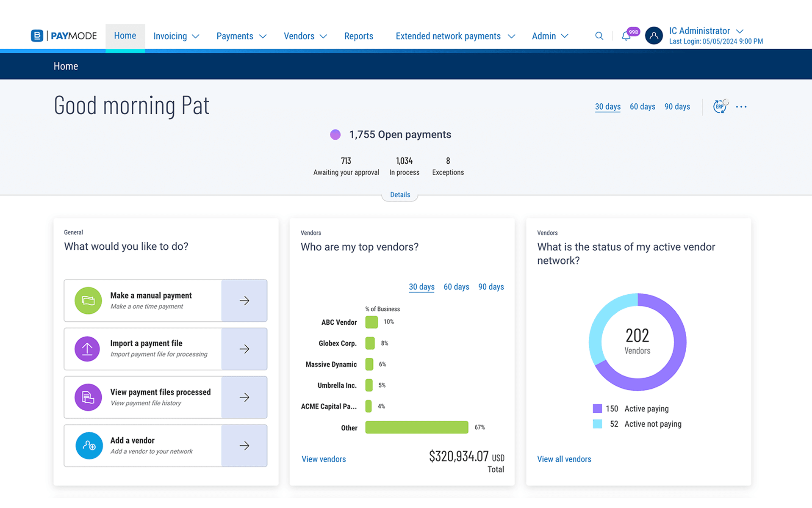The width and height of the screenshot is (812, 508).
Task: Open notifications via the bell icon
Action: coord(626,36)
